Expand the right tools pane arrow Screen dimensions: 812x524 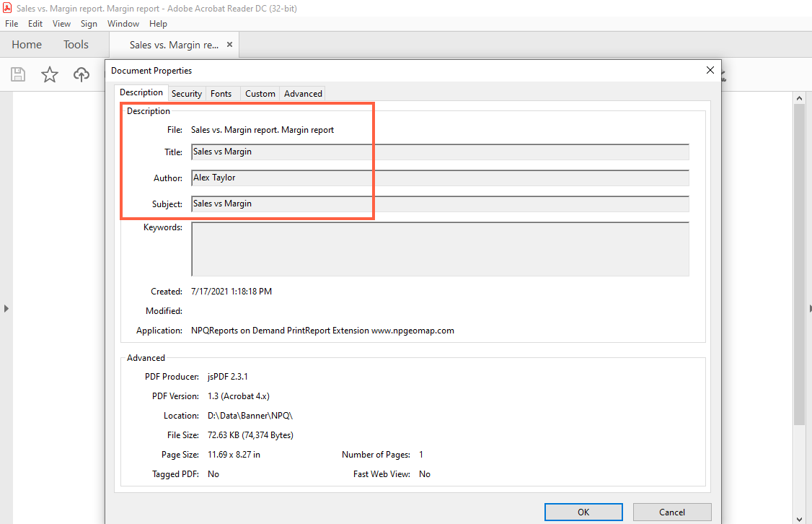[809, 308]
